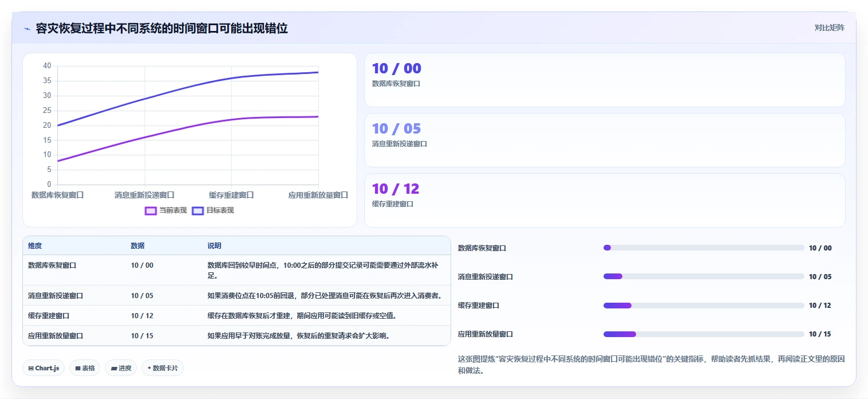Click the 应用重新放量窗口 progress bar
868x399 pixels.
pos(704,334)
